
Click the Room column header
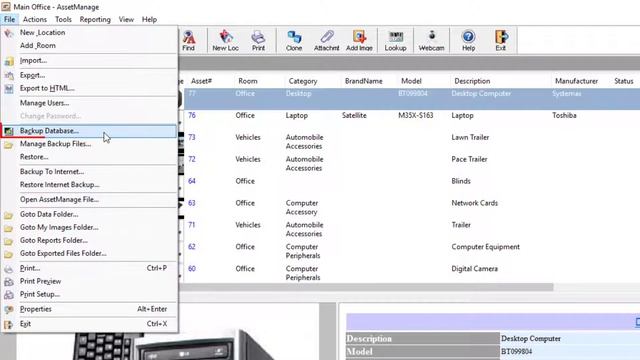[x=248, y=81]
